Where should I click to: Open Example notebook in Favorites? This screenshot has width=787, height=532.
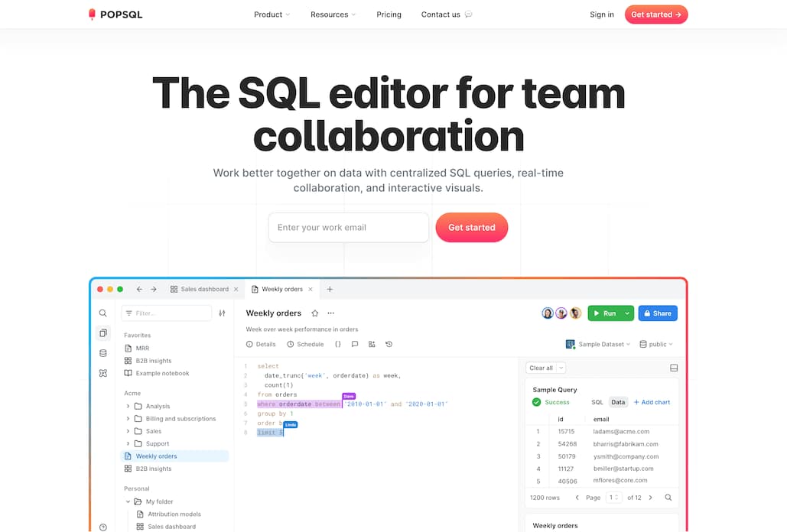click(x=157, y=374)
